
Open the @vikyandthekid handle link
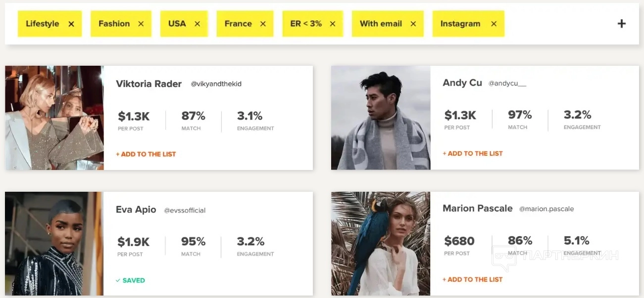click(x=216, y=84)
